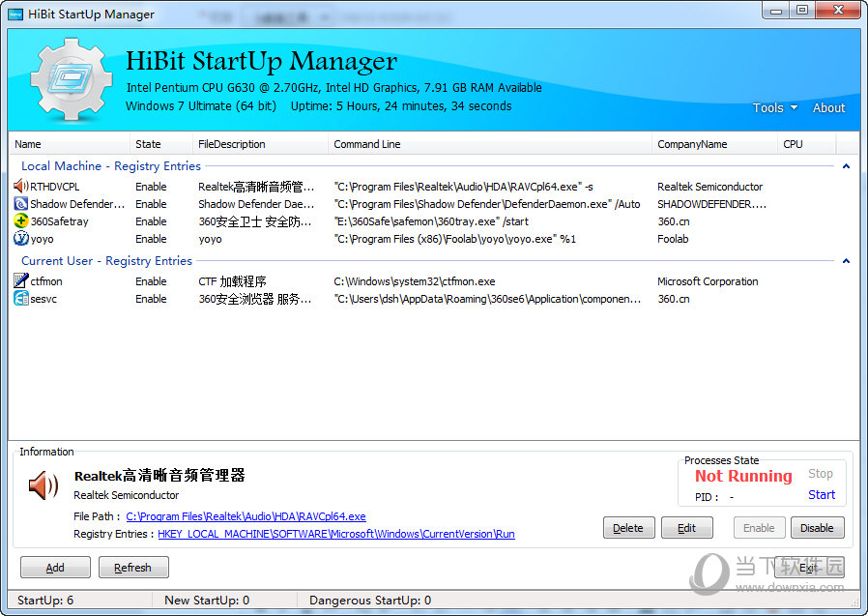Click StartUp: 6 in status bar
868x616 pixels.
pyautogui.click(x=45, y=600)
